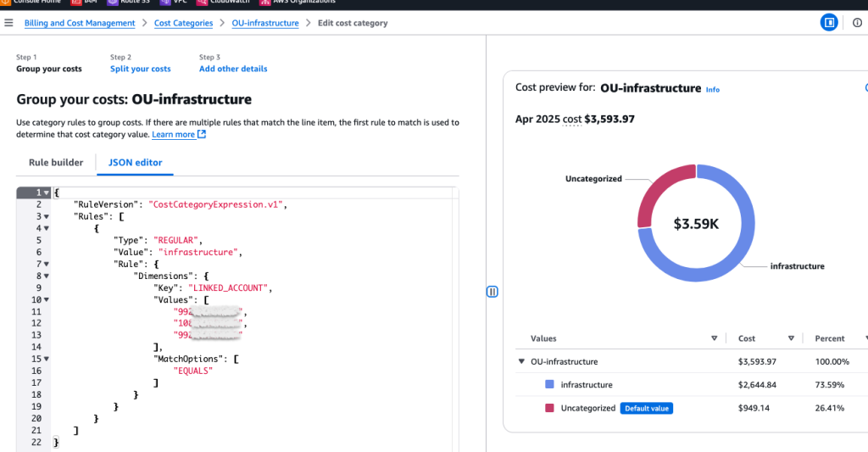This screenshot has height=452, width=868.
Task: Open the Learn more link
Action: pos(173,134)
